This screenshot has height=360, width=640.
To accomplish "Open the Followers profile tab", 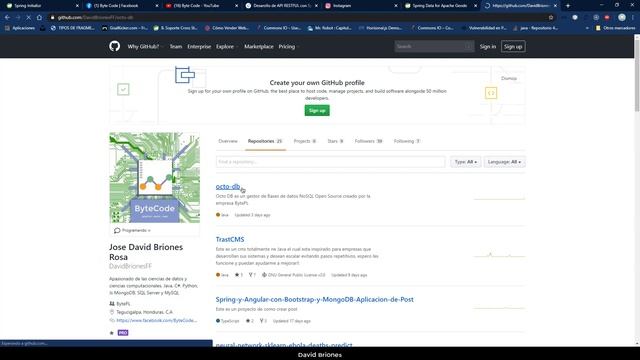I will [x=369, y=141].
